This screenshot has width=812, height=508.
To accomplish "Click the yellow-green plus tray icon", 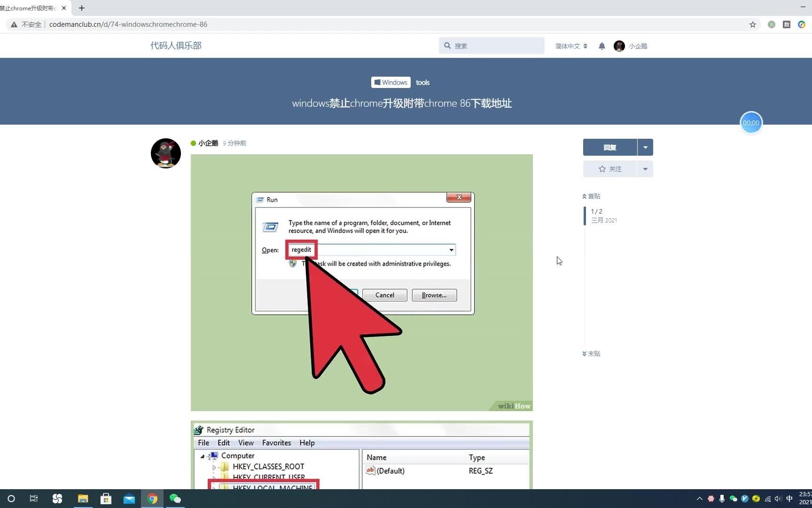I will [756, 499].
